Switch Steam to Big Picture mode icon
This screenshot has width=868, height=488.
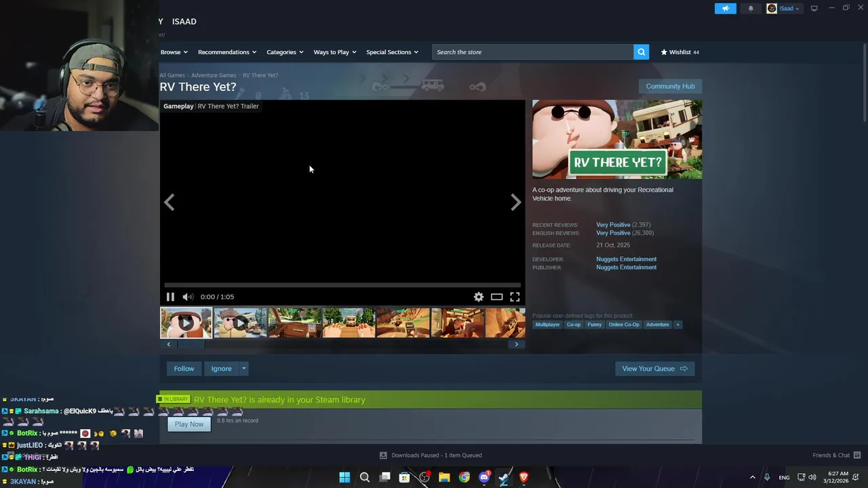(x=814, y=8)
